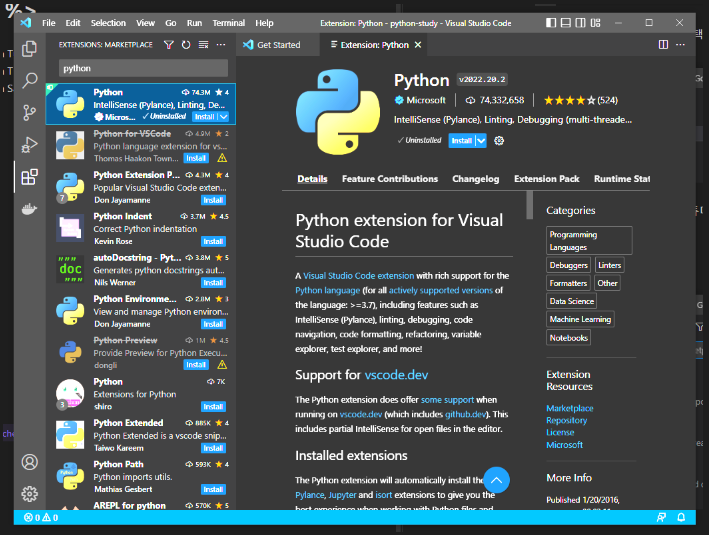The image size is (709, 535).
Task: Select the Data Science category tag
Action: [x=572, y=301]
